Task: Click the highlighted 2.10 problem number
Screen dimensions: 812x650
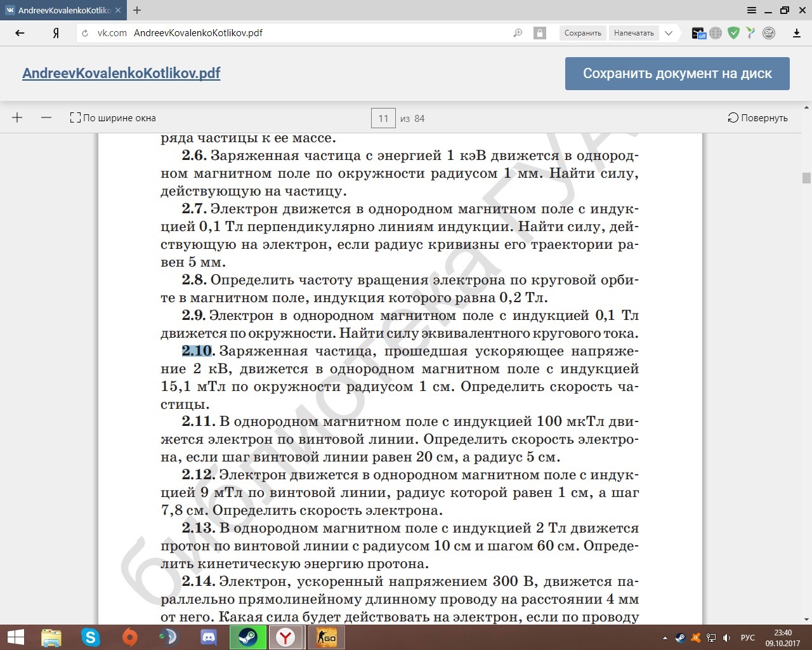Action: pos(197,350)
